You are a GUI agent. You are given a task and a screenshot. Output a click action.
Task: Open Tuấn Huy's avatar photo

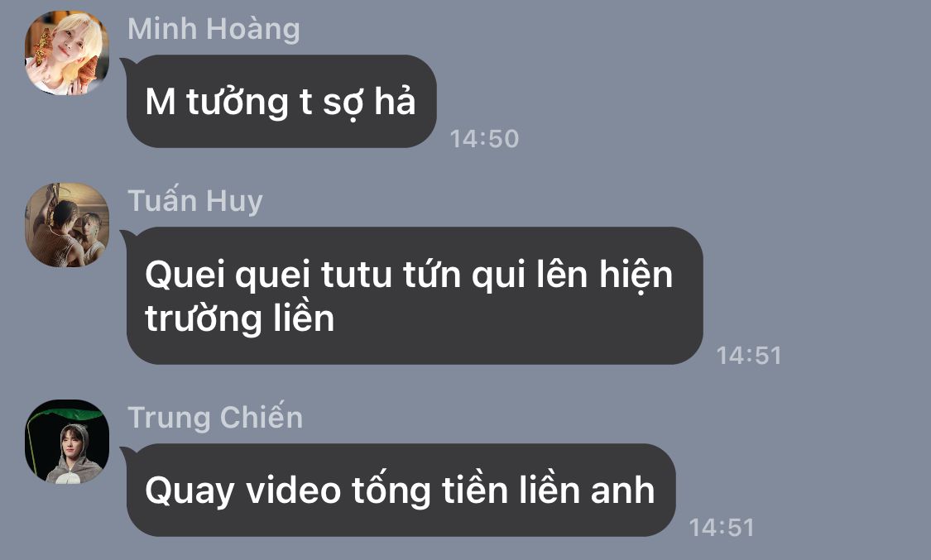click(x=67, y=225)
